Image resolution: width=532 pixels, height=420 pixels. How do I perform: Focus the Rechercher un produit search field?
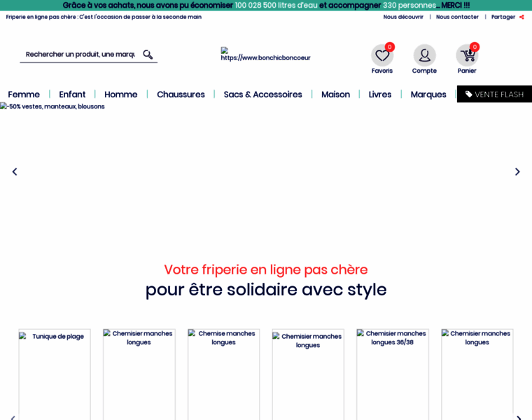80,55
